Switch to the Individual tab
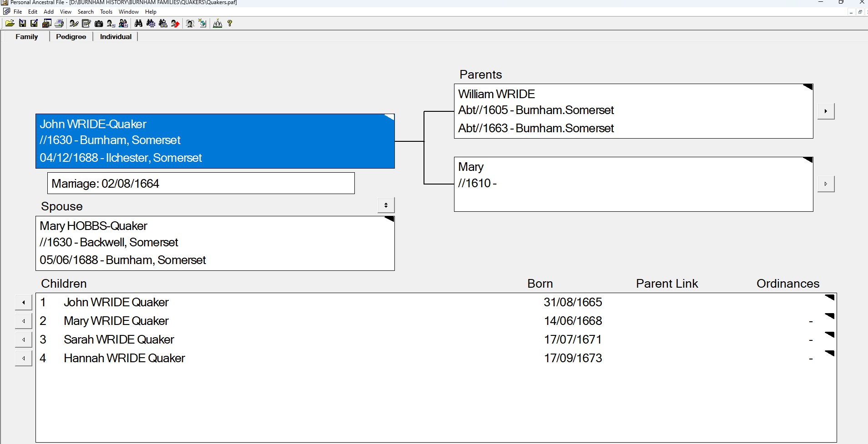The width and height of the screenshot is (868, 444). [116, 37]
